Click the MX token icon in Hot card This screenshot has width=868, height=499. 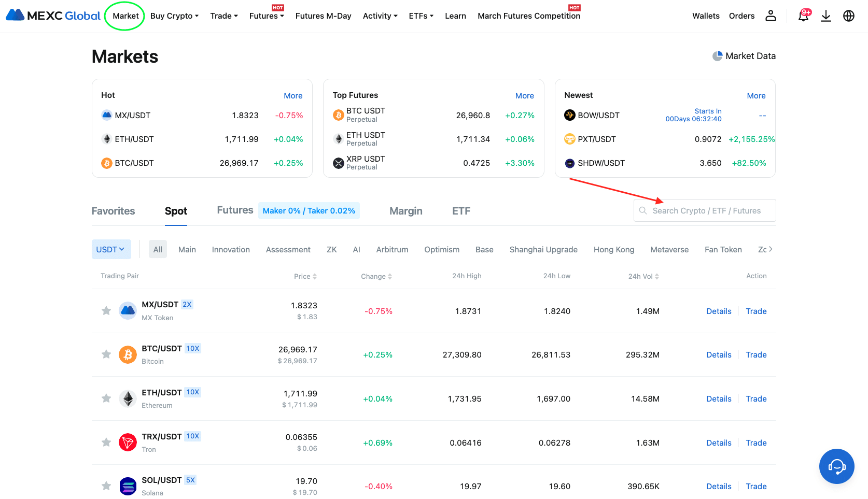coord(107,115)
